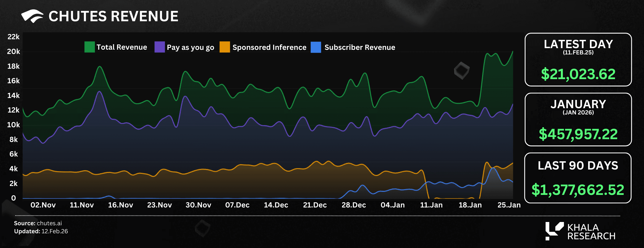Click the 22k y-axis label

click(13, 37)
